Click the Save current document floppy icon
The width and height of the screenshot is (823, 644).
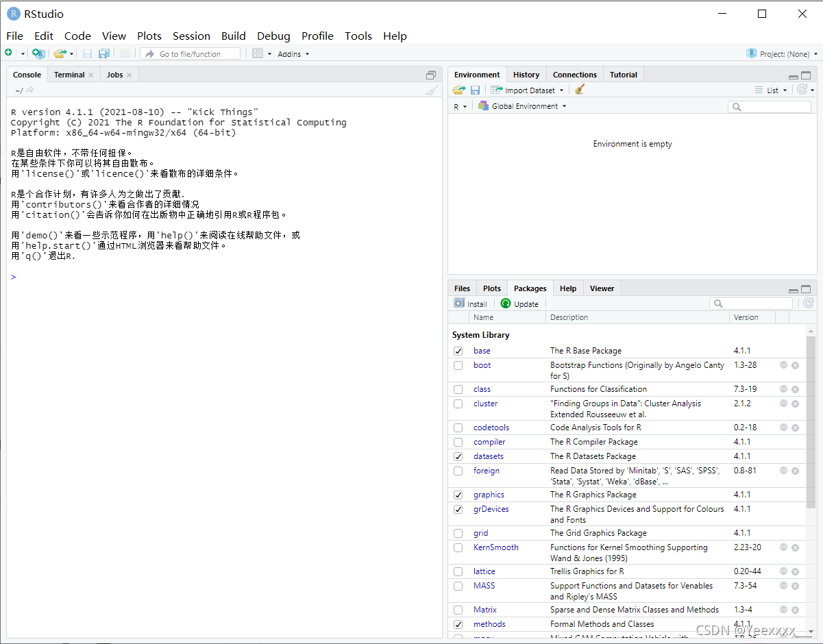[87, 53]
